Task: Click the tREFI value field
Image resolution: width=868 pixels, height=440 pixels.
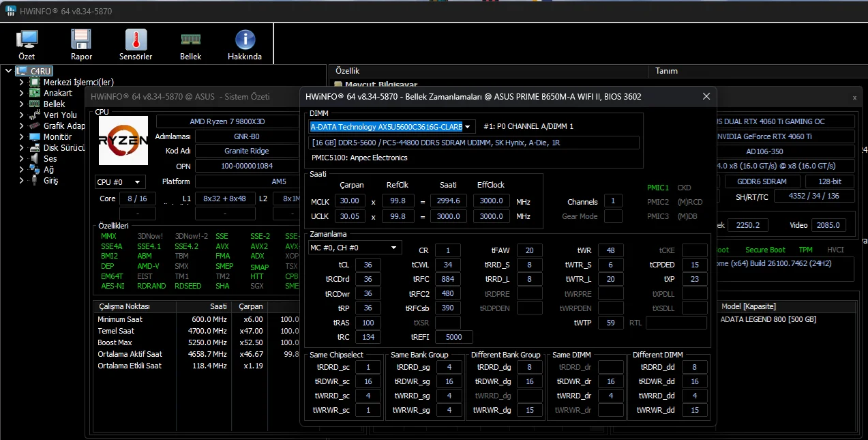Action: coord(453,337)
